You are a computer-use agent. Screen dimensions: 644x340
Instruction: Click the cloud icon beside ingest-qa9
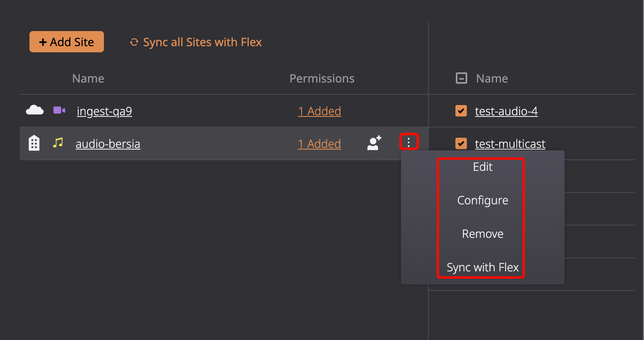[35, 110]
